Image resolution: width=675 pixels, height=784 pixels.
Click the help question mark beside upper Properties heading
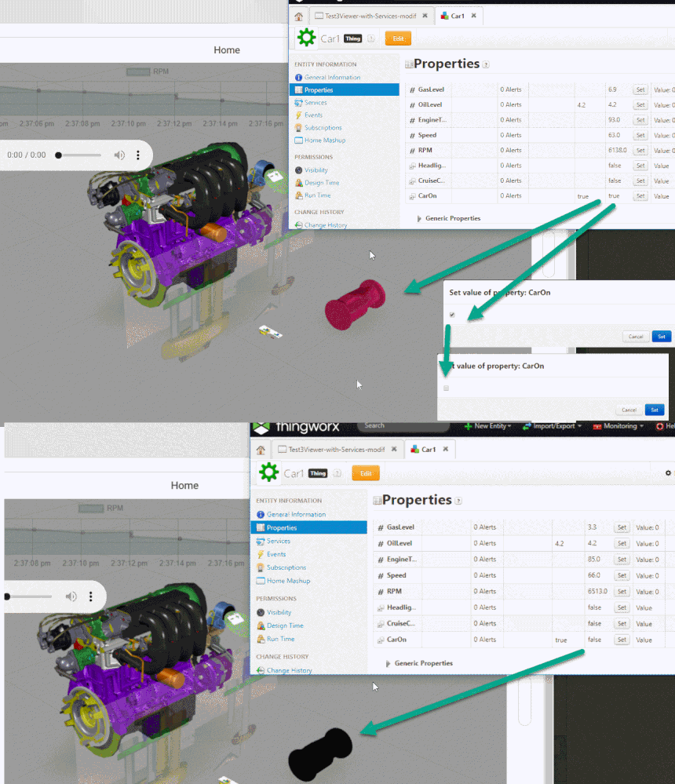click(486, 64)
